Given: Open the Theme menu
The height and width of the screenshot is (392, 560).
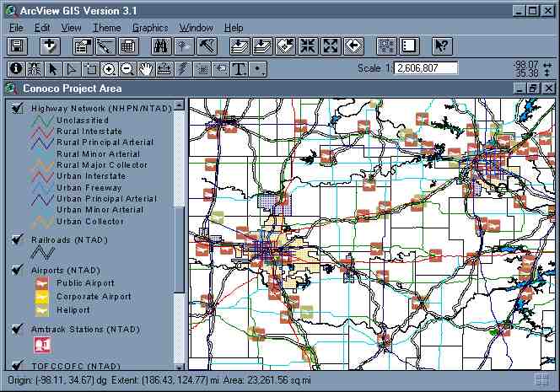Looking at the screenshot, I should coord(107,28).
